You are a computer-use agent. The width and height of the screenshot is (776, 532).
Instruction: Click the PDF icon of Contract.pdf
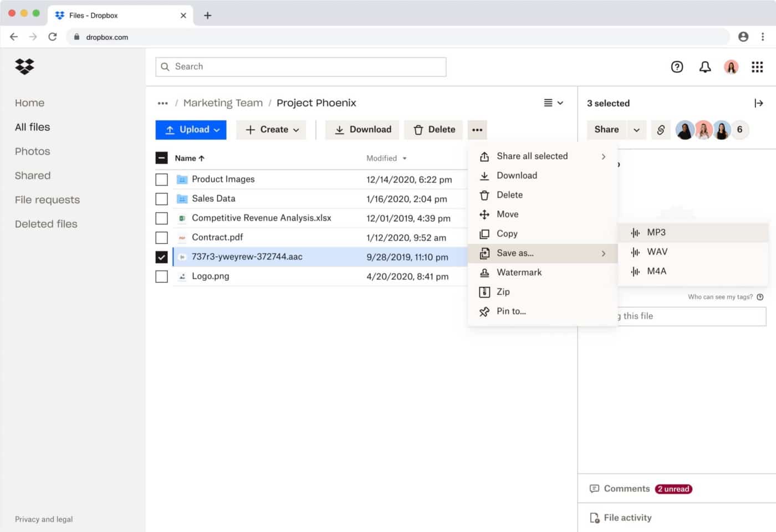point(182,238)
